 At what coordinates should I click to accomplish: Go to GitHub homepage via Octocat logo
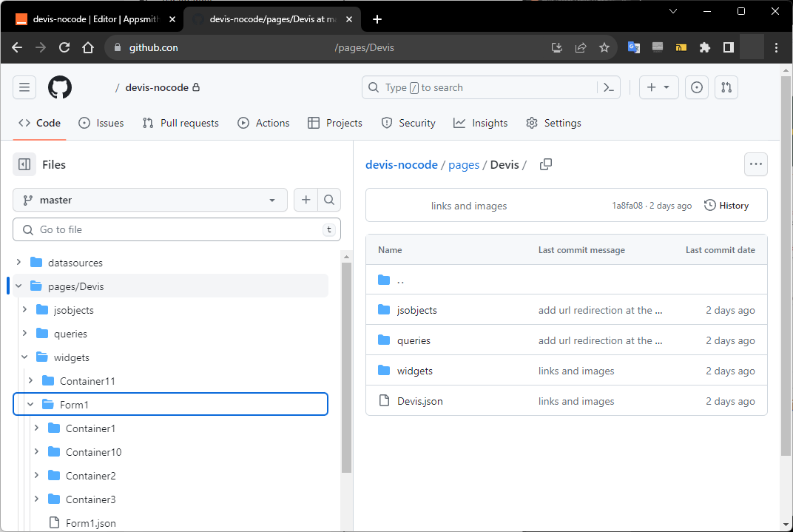click(x=60, y=87)
